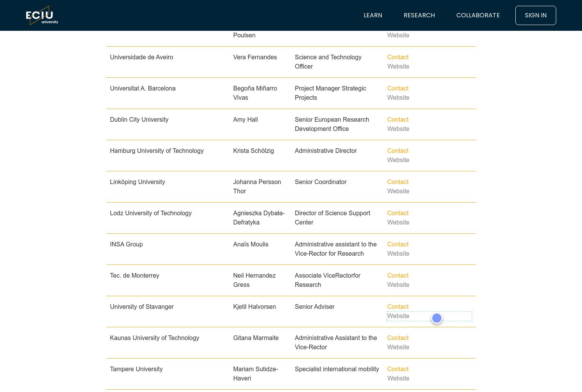This screenshot has height=392, width=582.
Task: Click the name 'Poulsen' in the top row
Action: point(244,35)
